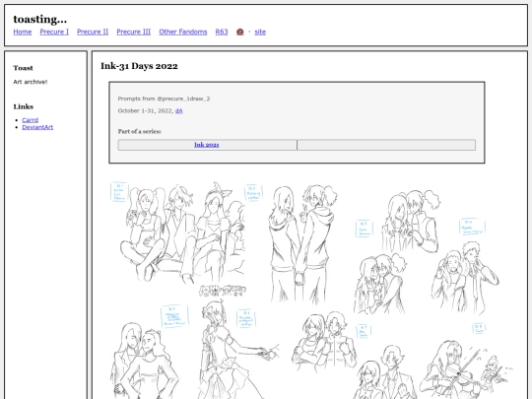Click the Prompts from @precure_1draw_2 text
532x399 pixels.
tap(164, 99)
